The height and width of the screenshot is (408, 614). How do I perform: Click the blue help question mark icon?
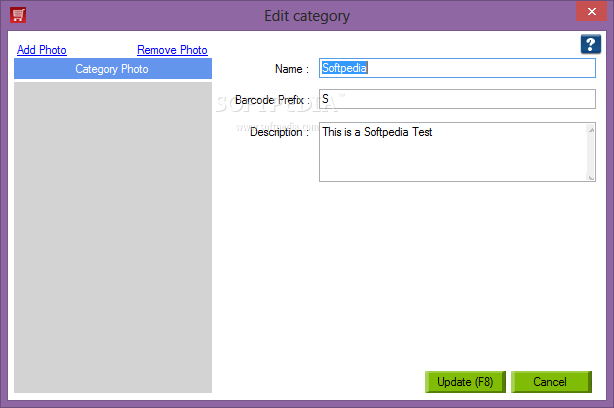point(591,44)
